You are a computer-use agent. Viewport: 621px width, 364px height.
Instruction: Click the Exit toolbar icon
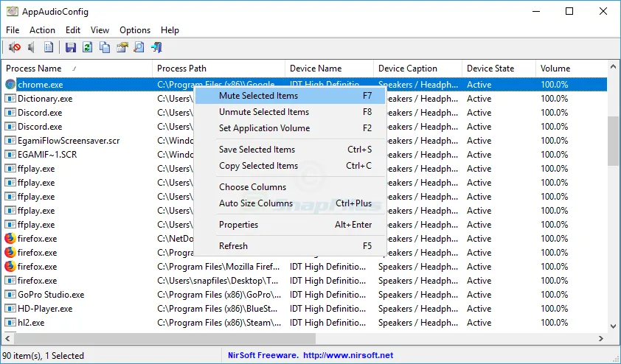pos(156,47)
